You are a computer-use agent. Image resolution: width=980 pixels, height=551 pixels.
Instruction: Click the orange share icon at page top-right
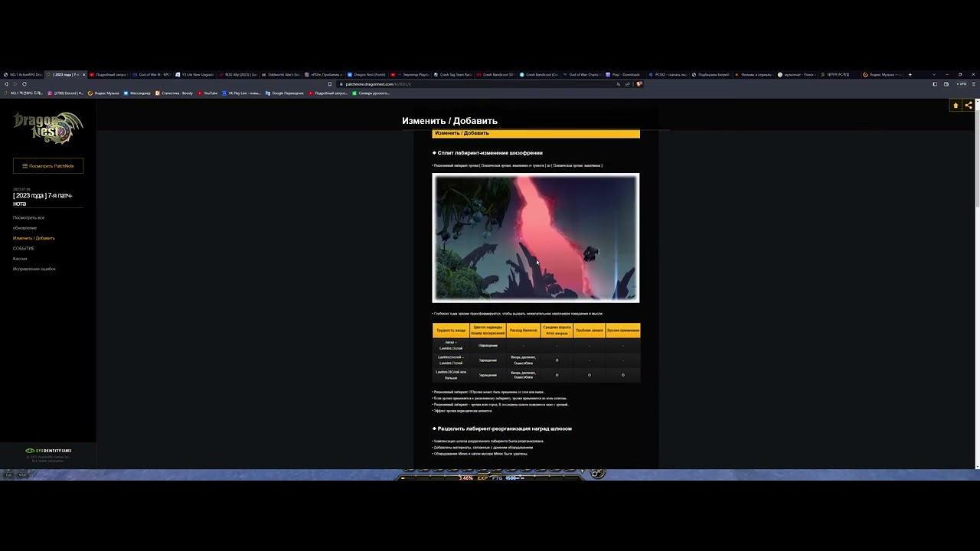tap(969, 106)
